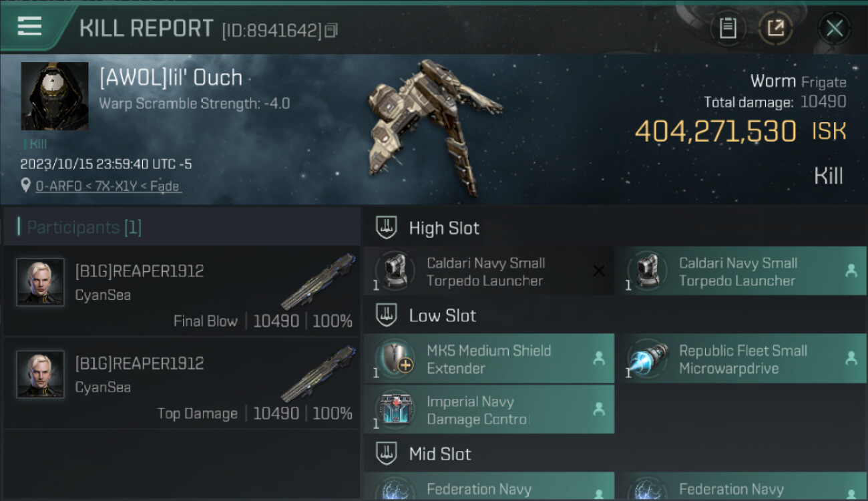
Task: Click the share export icon
Action: pos(775,28)
